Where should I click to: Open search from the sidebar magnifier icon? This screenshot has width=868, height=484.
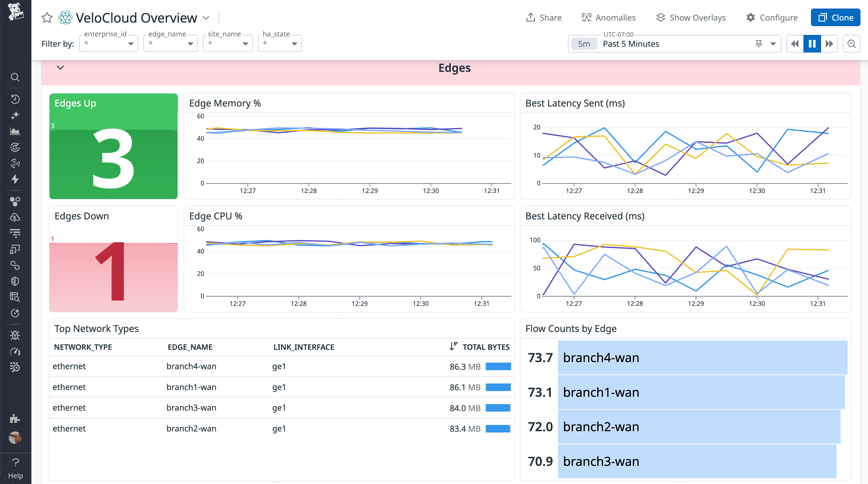15,77
